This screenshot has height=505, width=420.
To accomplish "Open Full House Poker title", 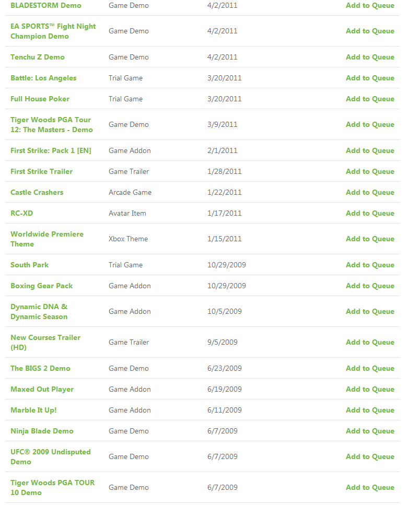I will 40,99.
